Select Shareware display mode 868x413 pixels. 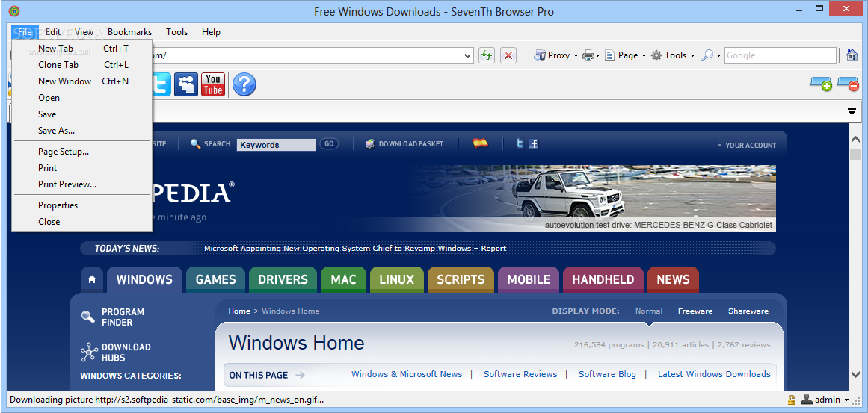click(x=748, y=311)
